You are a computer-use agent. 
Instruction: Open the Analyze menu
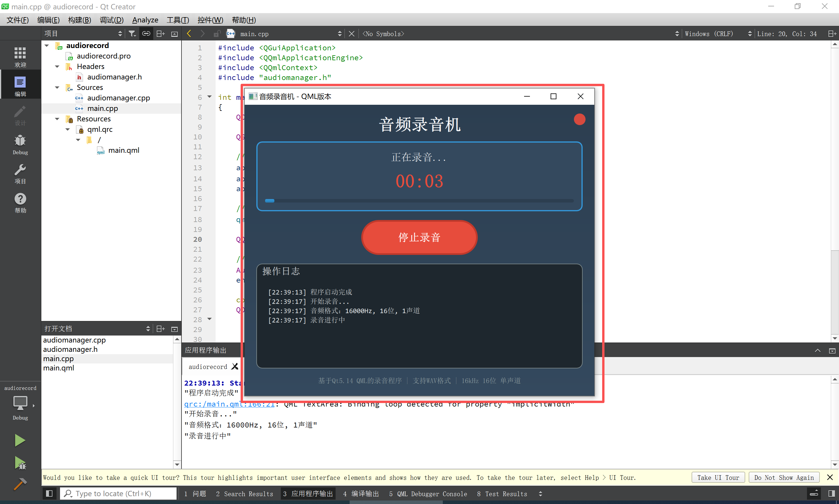145,20
